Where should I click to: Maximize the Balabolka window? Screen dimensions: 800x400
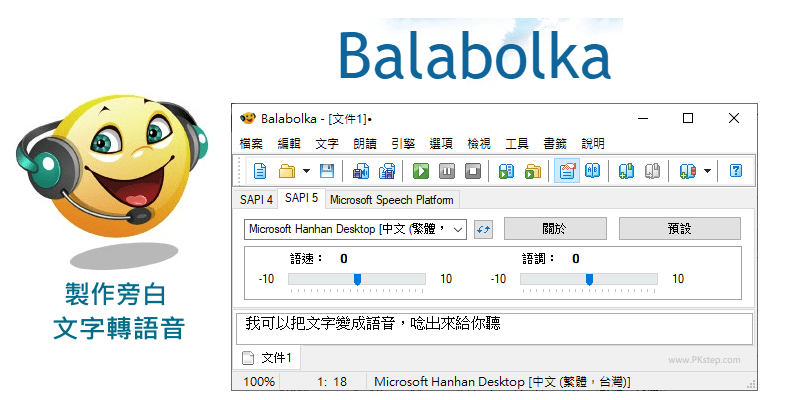[x=688, y=118]
